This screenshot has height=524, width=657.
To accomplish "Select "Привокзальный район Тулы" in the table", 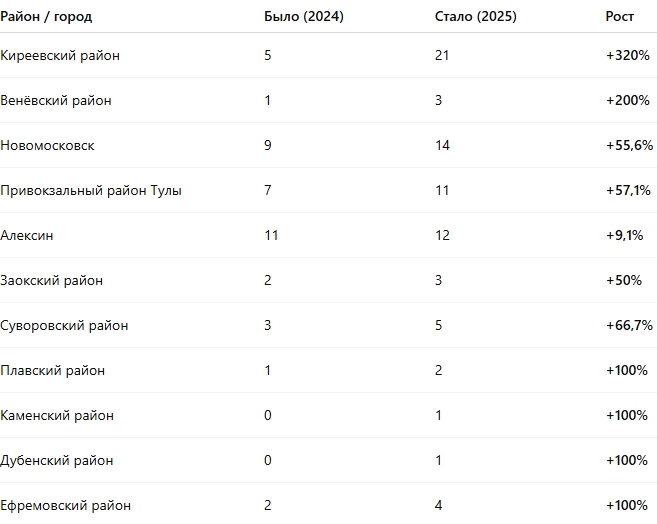I will pos(91,190).
